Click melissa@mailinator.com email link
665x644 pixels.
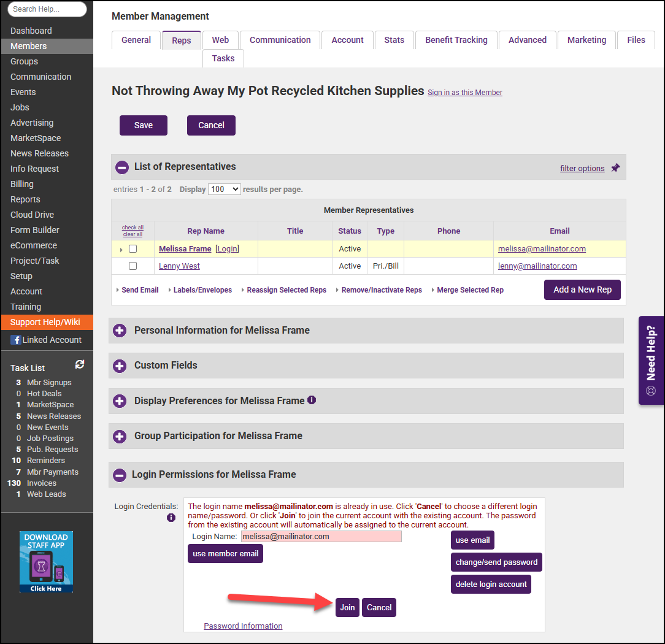click(x=542, y=249)
